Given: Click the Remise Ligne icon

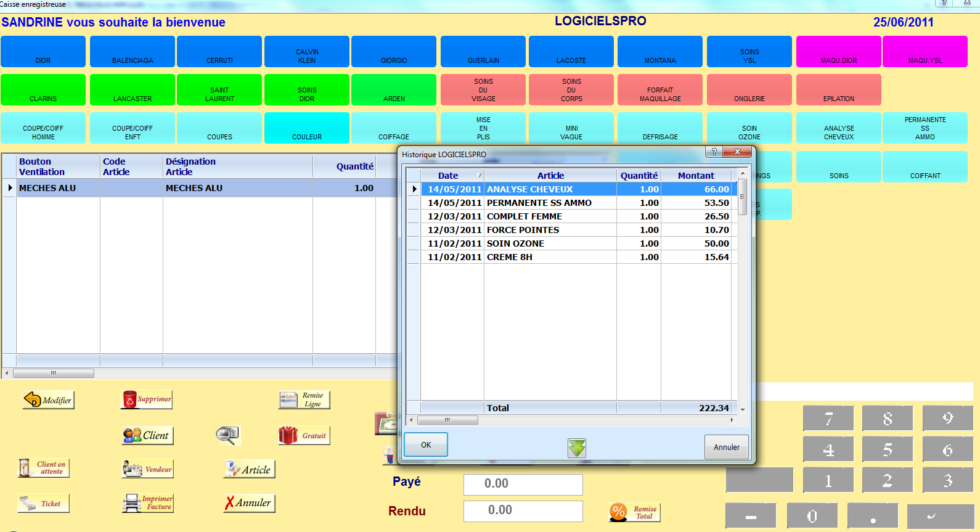Looking at the screenshot, I should (x=304, y=399).
